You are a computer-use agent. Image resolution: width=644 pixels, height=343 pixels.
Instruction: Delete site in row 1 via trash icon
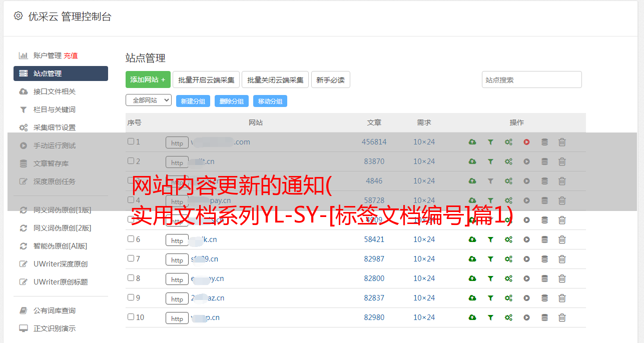click(x=562, y=142)
